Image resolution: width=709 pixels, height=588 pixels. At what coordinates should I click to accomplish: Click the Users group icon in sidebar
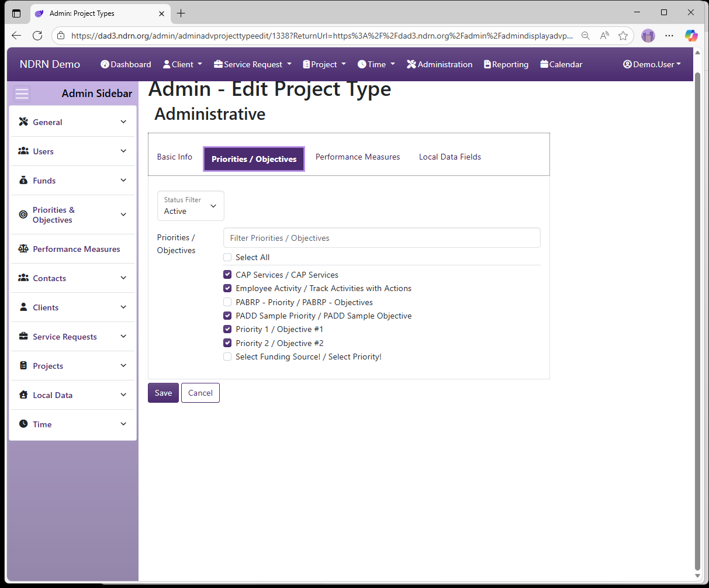(23, 151)
